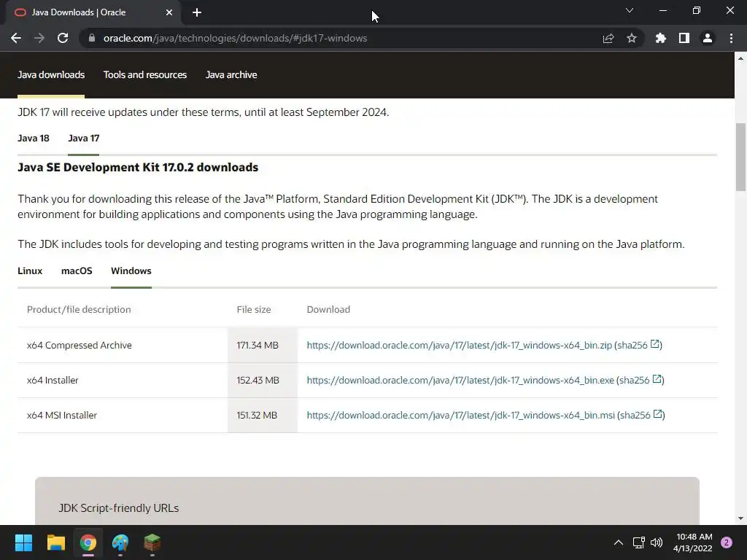Open sha256 external link for exe installer
Viewport: 747px width, 560px height.
click(x=657, y=379)
